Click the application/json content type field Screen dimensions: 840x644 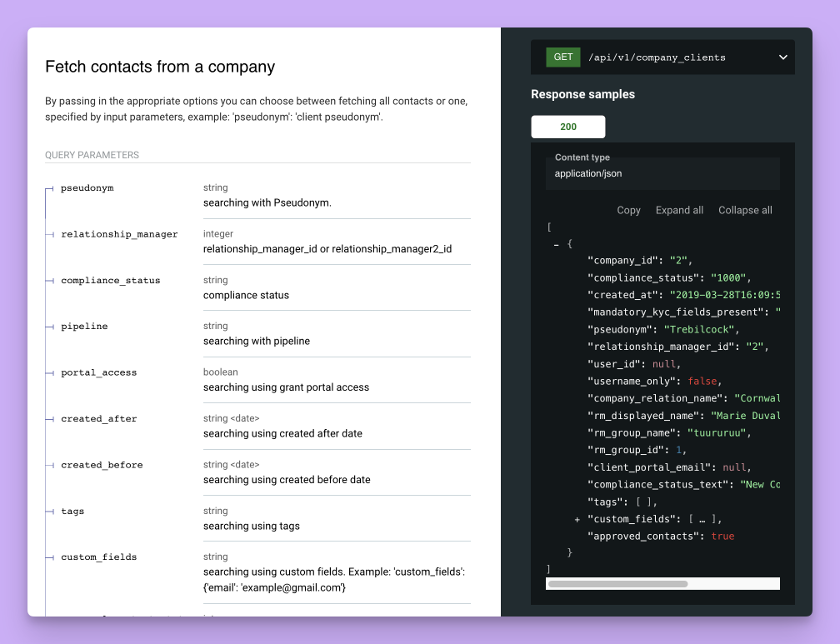[x=662, y=173]
